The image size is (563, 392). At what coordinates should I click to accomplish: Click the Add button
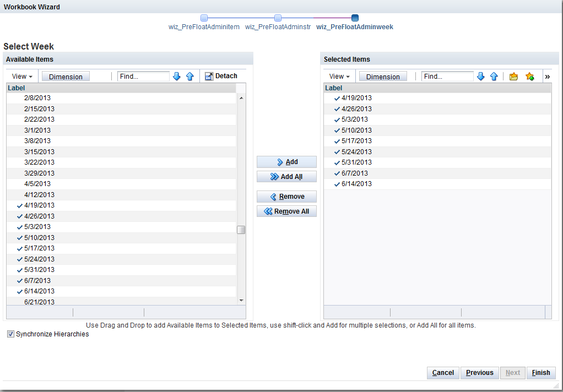[x=286, y=162]
